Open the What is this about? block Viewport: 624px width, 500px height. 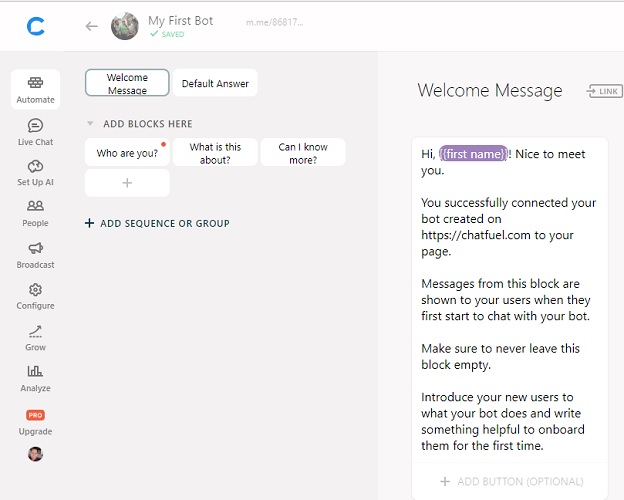[215, 152]
